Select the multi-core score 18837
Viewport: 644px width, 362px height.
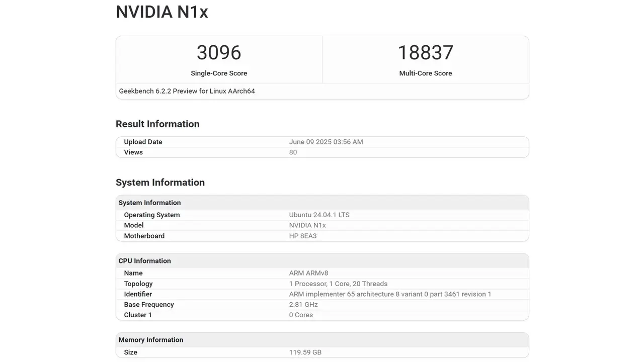tap(425, 53)
